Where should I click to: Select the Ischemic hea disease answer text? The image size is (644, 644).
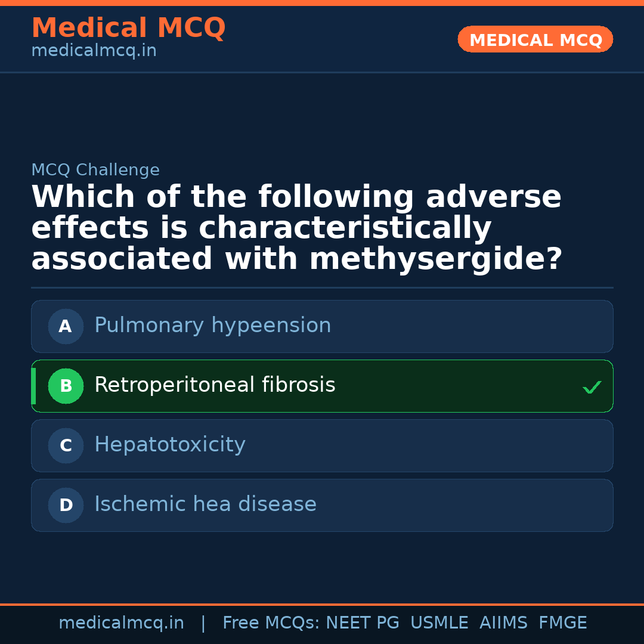tap(205, 504)
